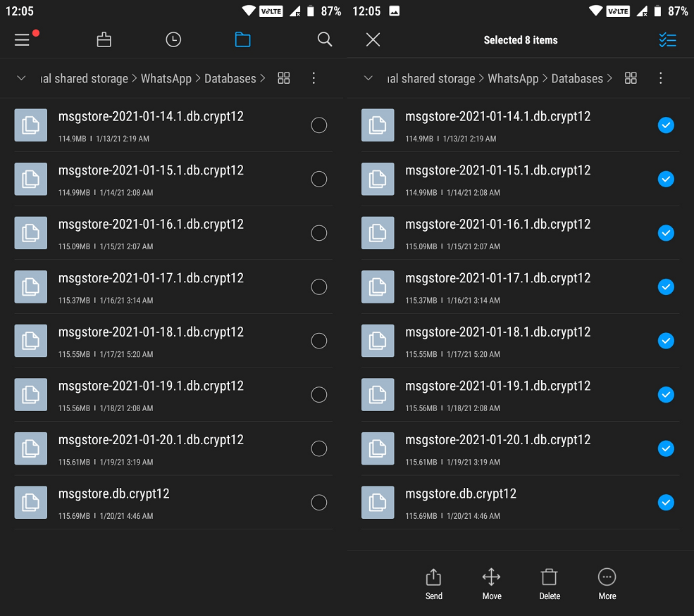Go to WhatsApp breadcrumb in right screen
The image size is (694, 616).
(x=513, y=79)
